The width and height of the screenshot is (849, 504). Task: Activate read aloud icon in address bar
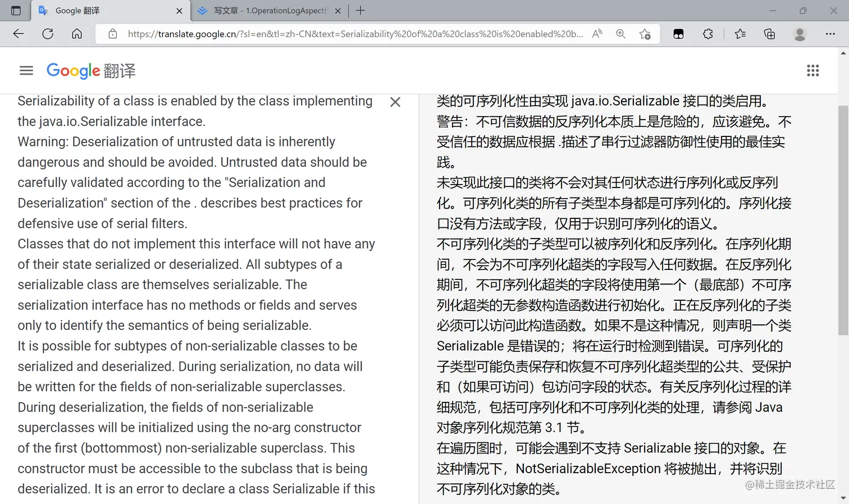pyautogui.click(x=597, y=34)
